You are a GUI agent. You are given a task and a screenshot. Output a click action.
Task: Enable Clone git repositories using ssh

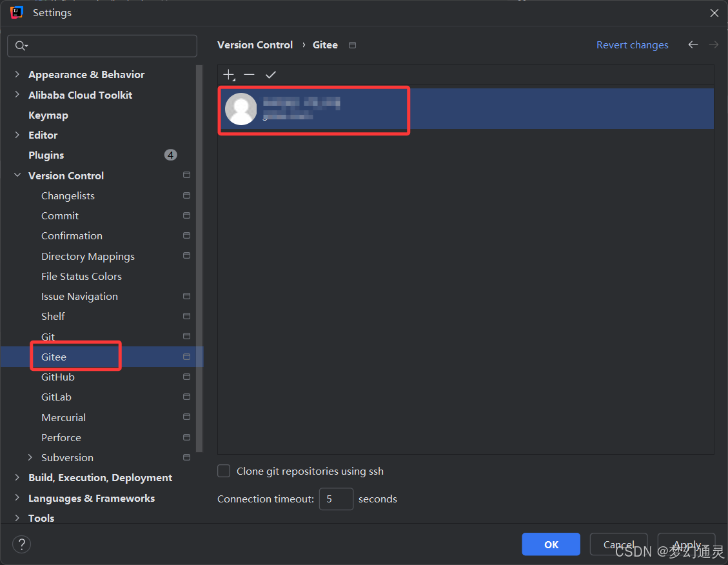coord(224,471)
